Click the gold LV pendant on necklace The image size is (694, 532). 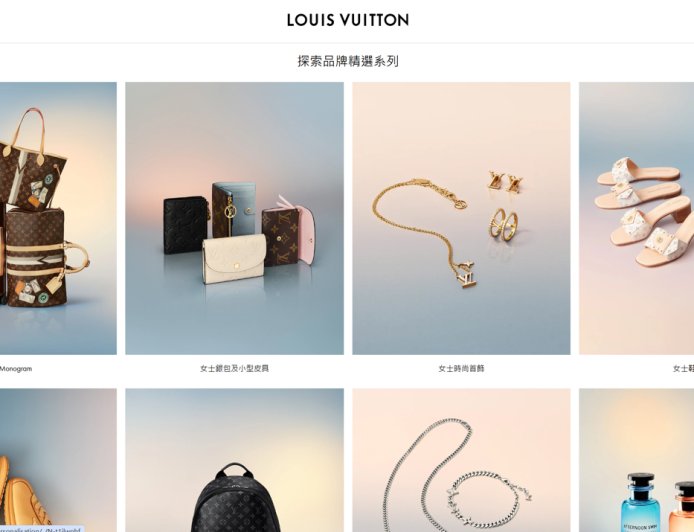point(465,274)
